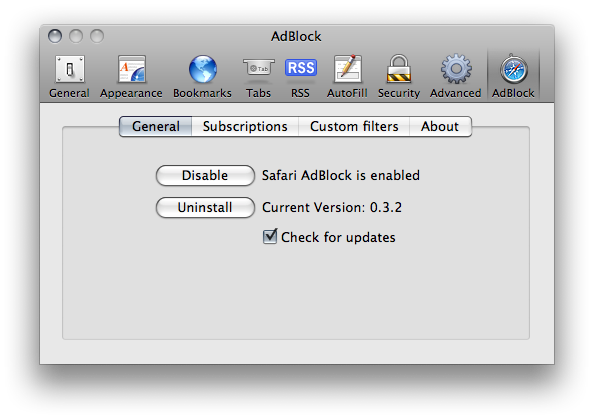Minimize the AdBlock preferences window
This screenshot has height=419, width=594.
[x=76, y=36]
